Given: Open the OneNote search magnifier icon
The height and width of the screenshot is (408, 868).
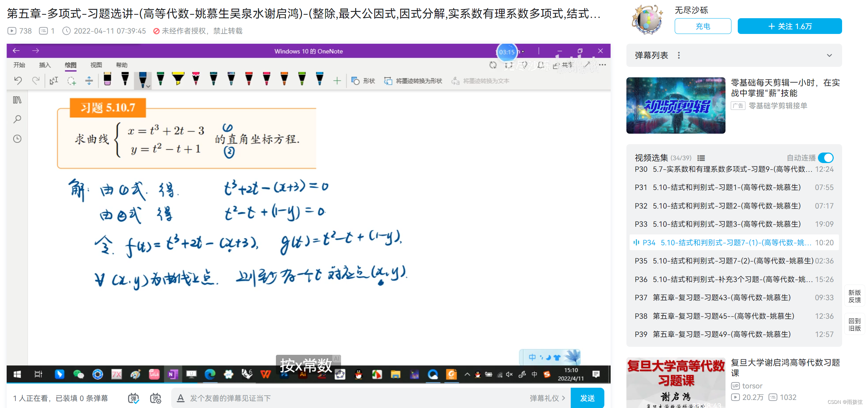Looking at the screenshot, I should [x=17, y=119].
